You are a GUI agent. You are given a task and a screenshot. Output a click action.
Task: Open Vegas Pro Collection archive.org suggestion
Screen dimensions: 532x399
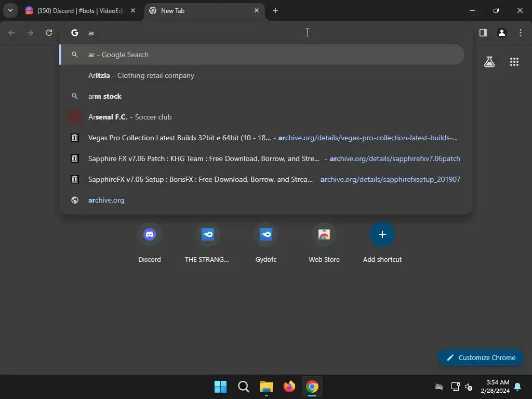(262, 138)
